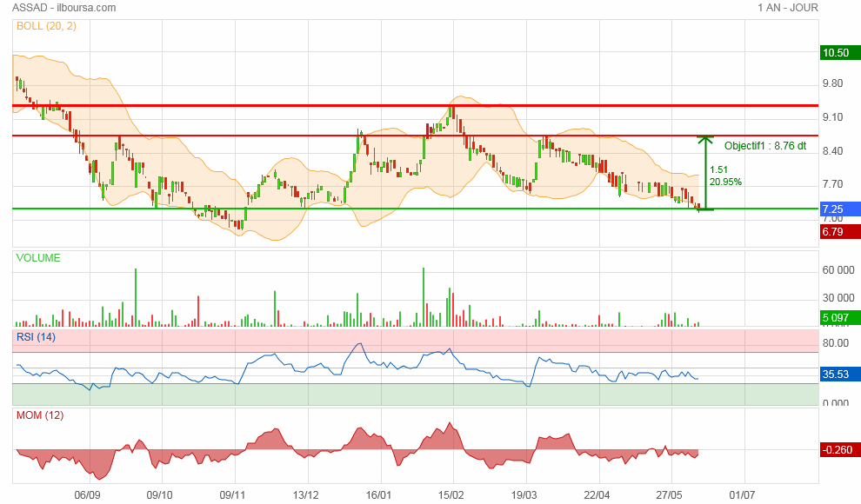Click the 22/04 date axis label

coord(597,495)
